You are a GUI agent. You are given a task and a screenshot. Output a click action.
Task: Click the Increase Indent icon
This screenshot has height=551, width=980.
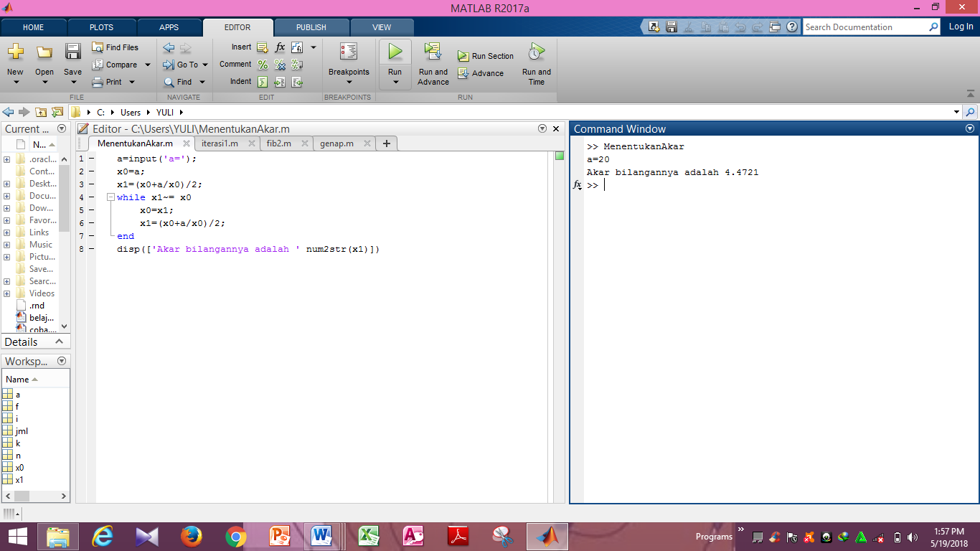coord(280,82)
